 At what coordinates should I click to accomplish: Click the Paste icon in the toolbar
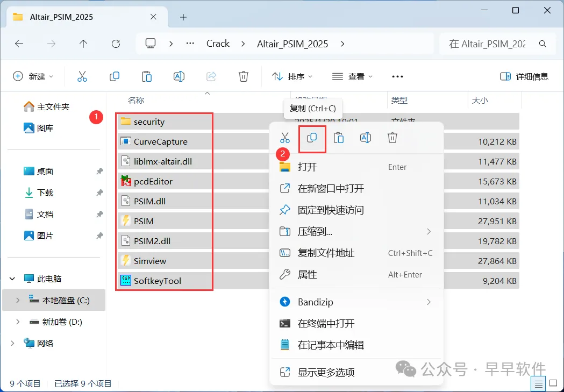tap(146, 76)
